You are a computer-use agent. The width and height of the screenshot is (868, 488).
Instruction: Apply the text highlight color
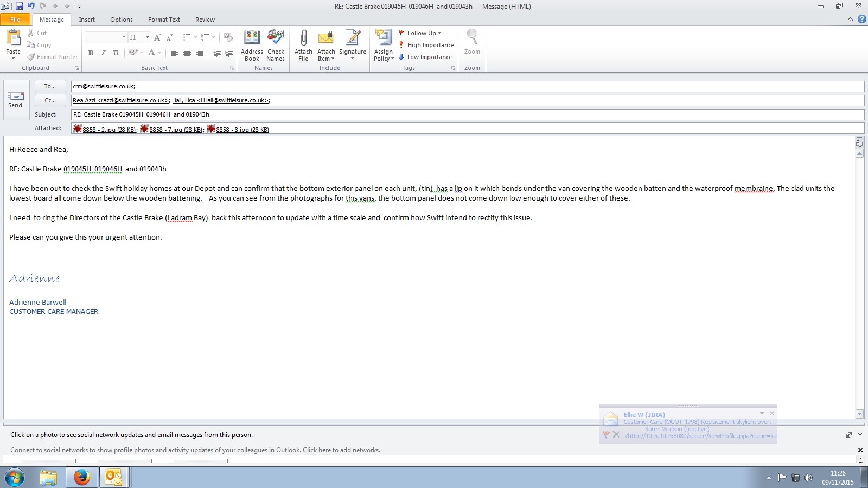click(x=133, y=53)
